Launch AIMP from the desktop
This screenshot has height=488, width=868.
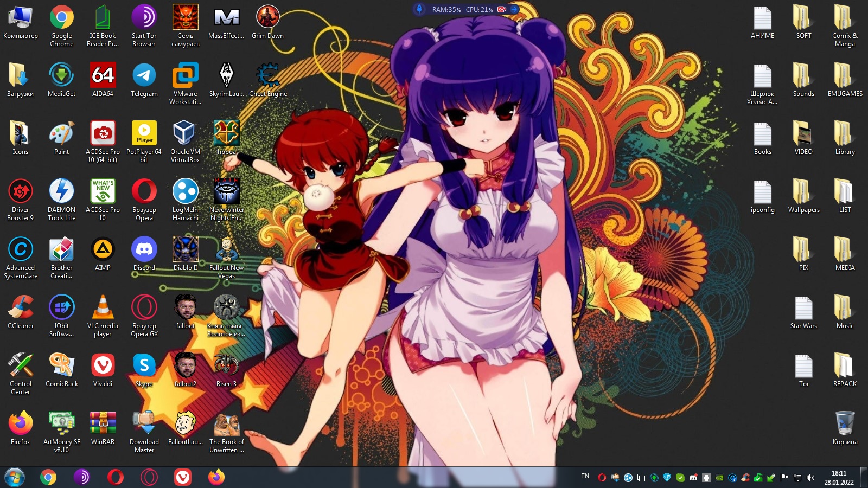(103, 254)
